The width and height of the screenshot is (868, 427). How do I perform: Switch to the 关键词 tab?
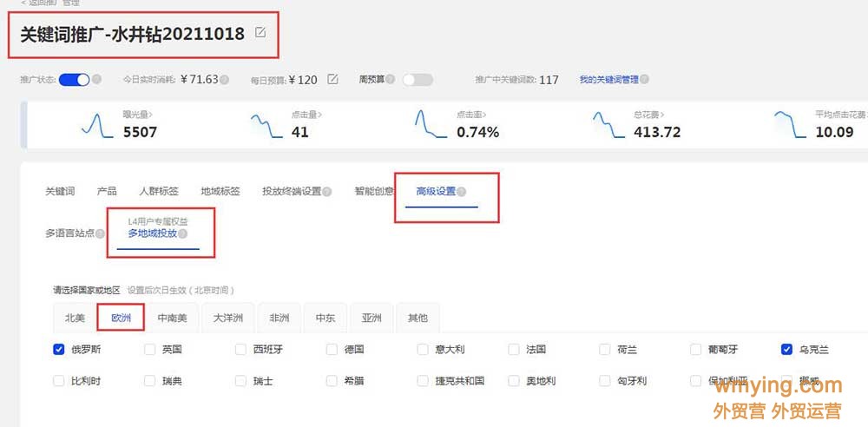[60, 192]
